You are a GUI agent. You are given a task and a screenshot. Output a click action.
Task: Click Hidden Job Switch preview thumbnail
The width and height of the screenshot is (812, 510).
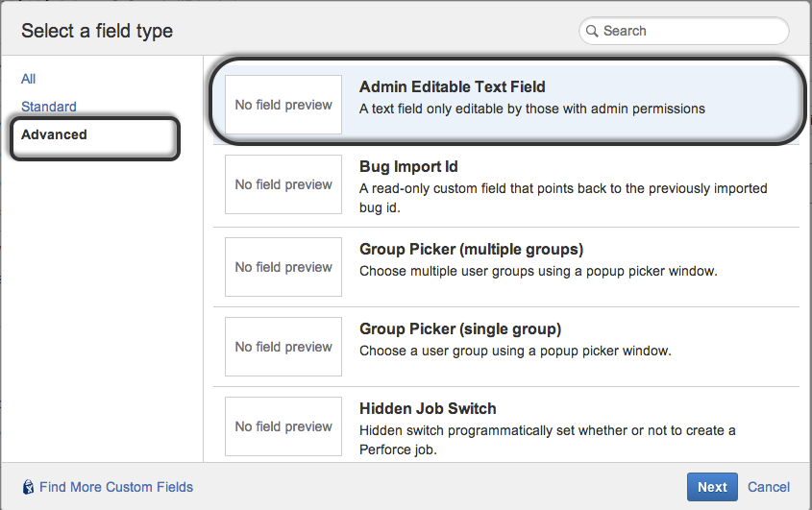point(283,426)
